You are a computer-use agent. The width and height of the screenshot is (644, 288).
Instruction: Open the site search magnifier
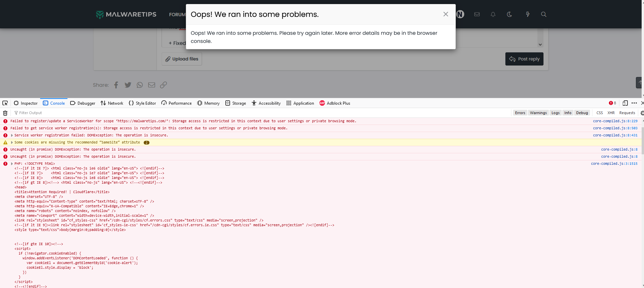click(x=543, y=15)
